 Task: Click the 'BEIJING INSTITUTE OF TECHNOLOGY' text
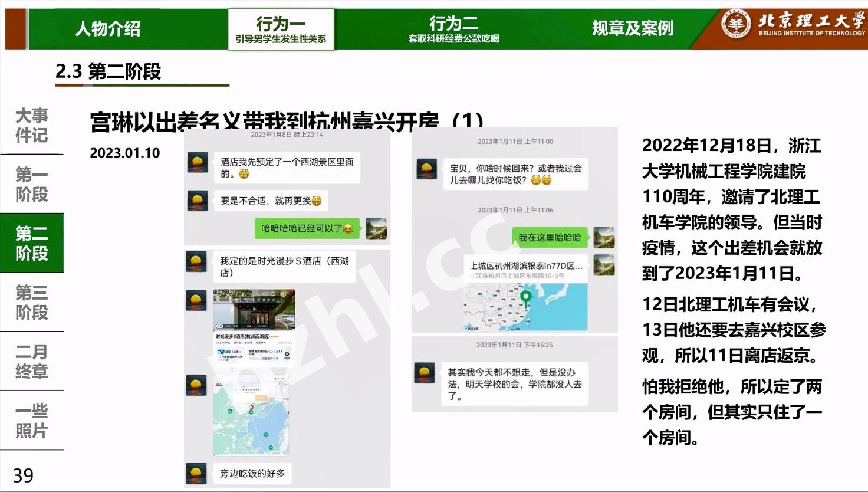point(811,34)
